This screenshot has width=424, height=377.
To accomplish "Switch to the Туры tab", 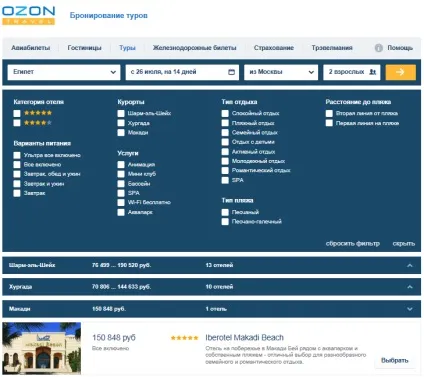I will (x=127, y=48).
